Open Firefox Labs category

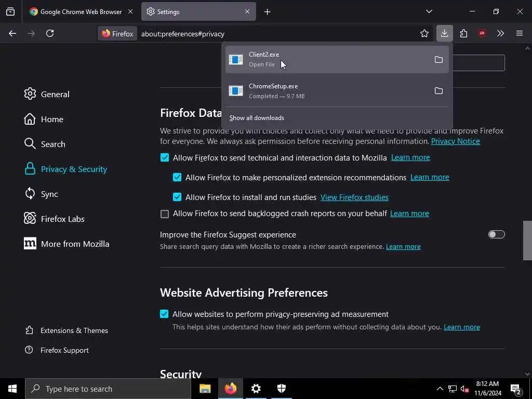pos(54,219)
